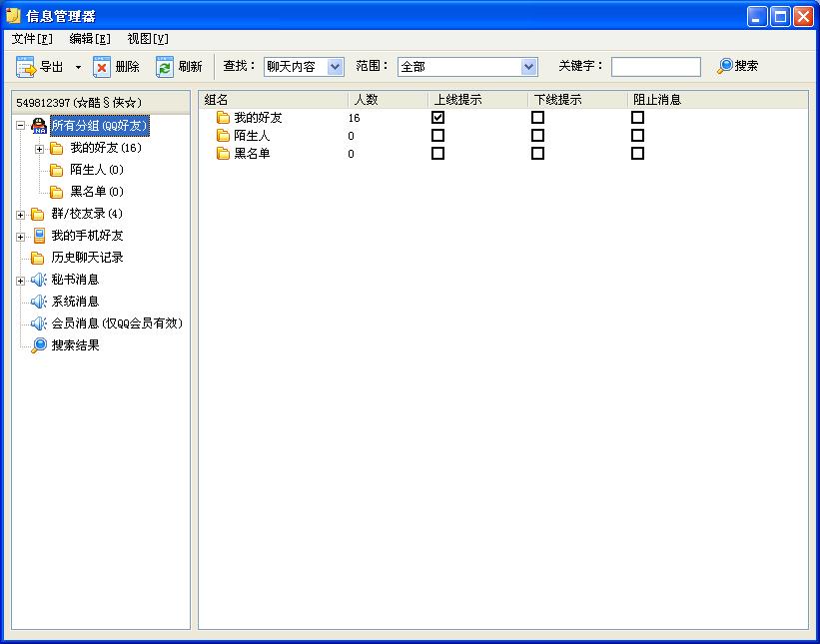The height and width of the screenshot is (644, 820).
Task: Open the 范围 全部 dropdown
Action: [x=528, y=67]
